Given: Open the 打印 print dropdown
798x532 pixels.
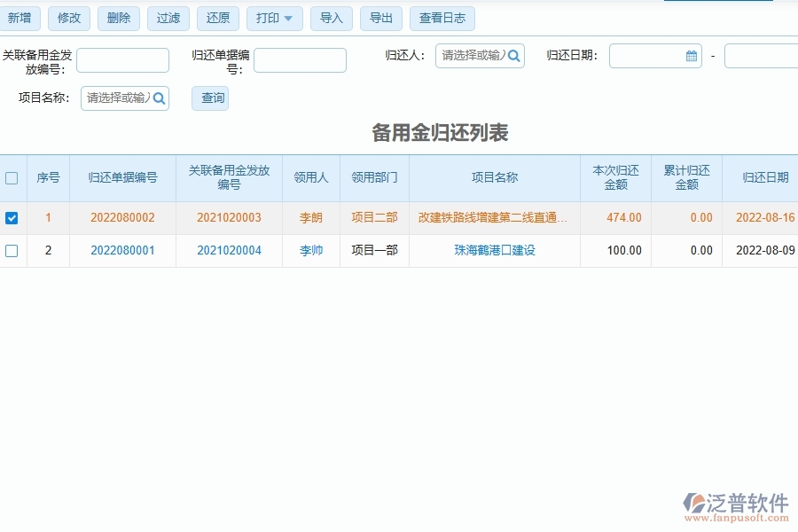Looking at the screenshot, I should pyautogui.click(x=274, y=17).
